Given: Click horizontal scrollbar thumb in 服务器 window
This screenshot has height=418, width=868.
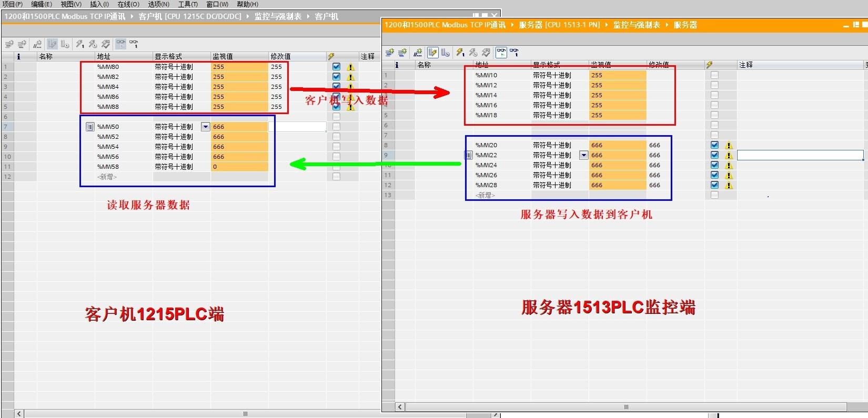Looking at the screenshot, I should (x=626, y=407).
